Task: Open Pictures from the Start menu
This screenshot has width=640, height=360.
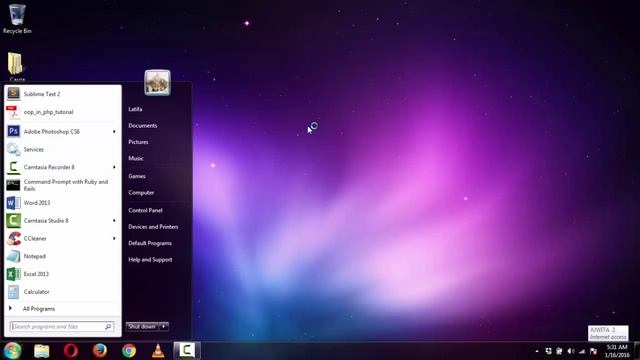Action: pos(138,142)
